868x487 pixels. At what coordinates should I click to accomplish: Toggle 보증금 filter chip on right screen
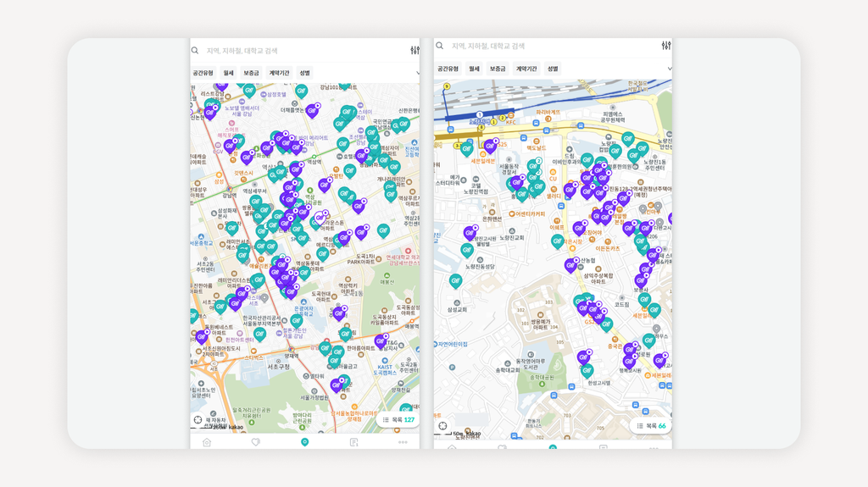[x=498, y=69]
